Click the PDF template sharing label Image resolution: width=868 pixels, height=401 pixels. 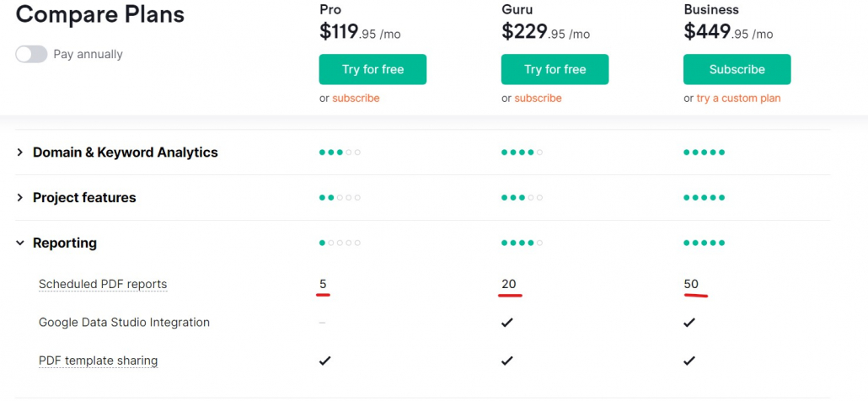click(99, 361)
